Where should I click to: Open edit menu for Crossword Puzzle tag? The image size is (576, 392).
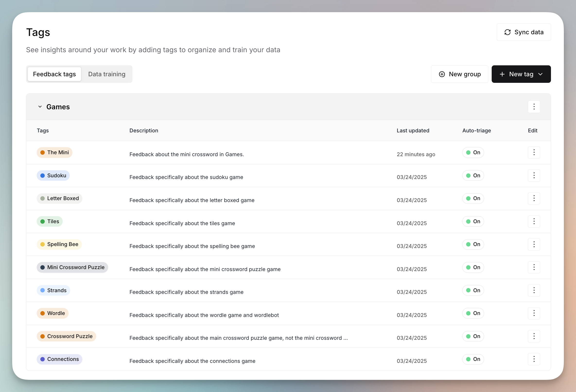pos(534,336)
